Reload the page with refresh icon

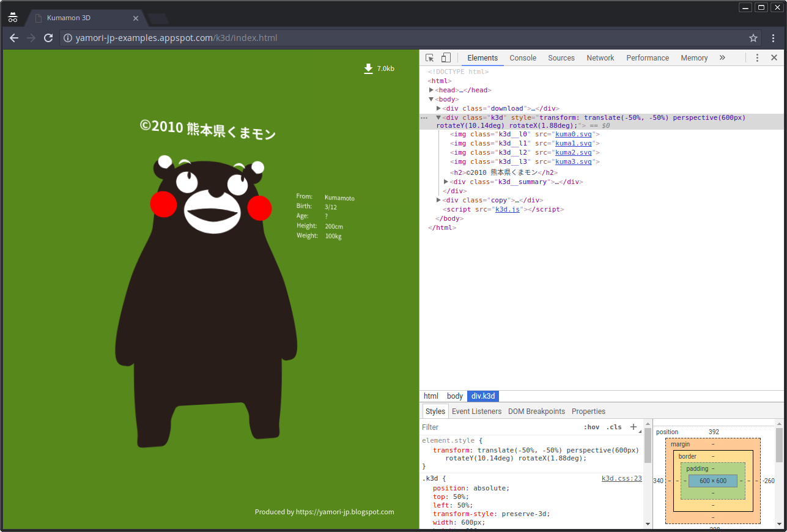48,38
